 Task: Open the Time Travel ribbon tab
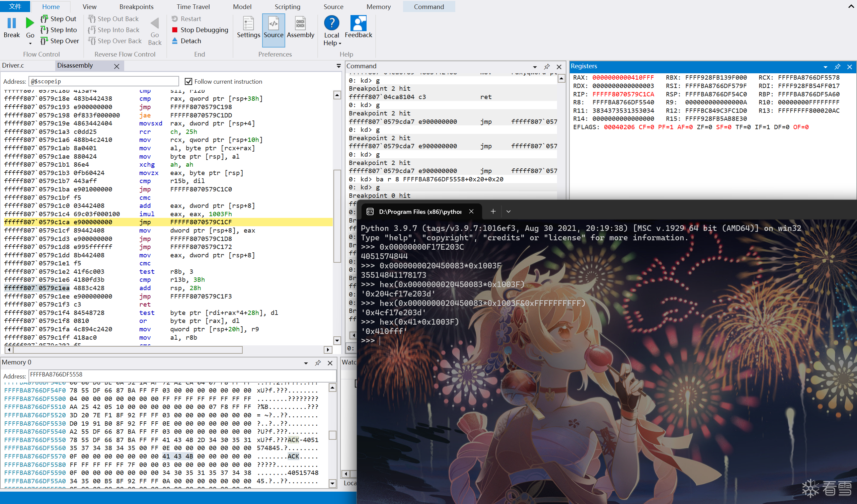[x=193, y=6]
